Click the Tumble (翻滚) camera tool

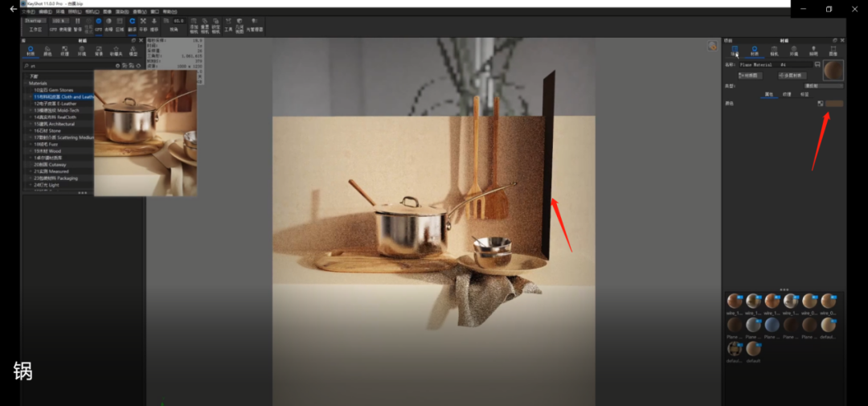point(132,24)
